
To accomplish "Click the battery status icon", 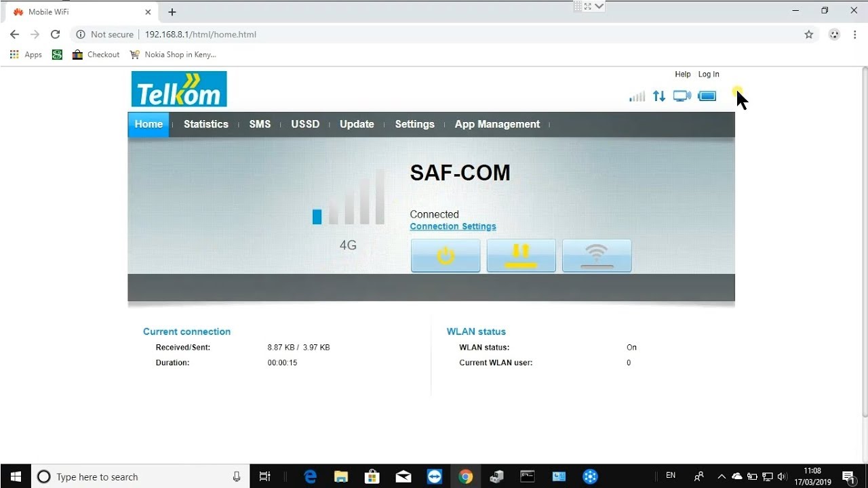I will [x=707, y=96].
